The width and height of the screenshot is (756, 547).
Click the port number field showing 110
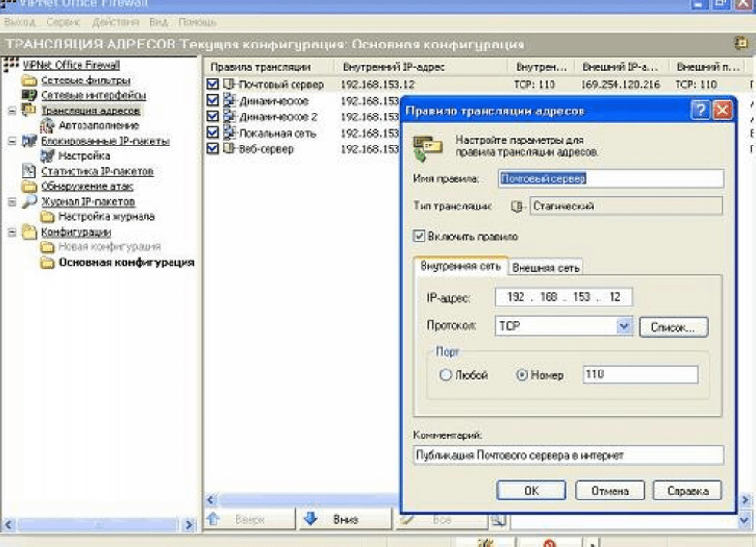(x=641, y=374)
